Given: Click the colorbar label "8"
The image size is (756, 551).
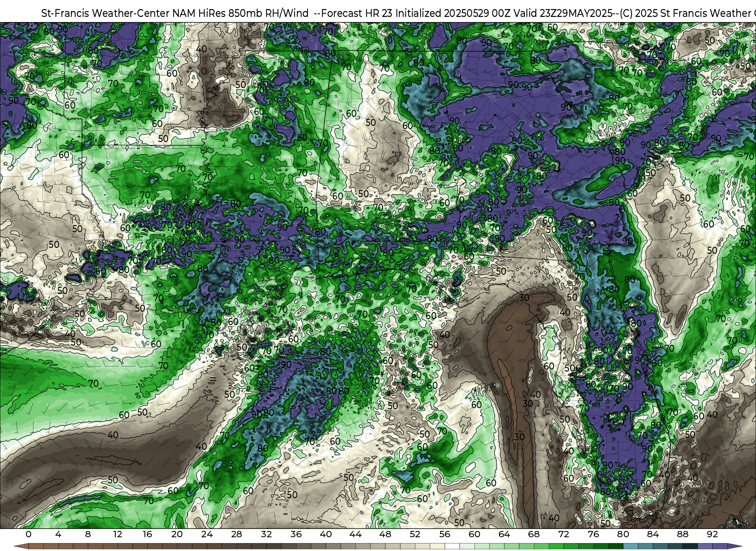Looking at the screenshot, I should (x=88, y=534).
